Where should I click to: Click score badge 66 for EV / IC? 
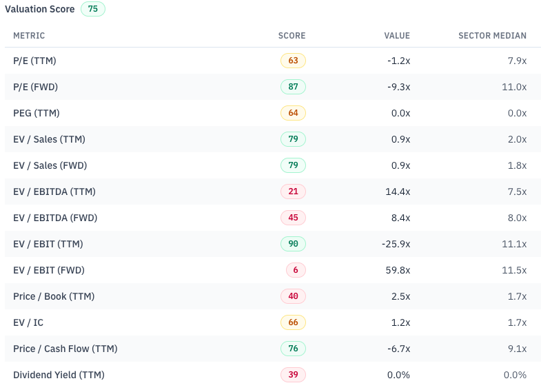pyautogui.click(x=293, y=322)
